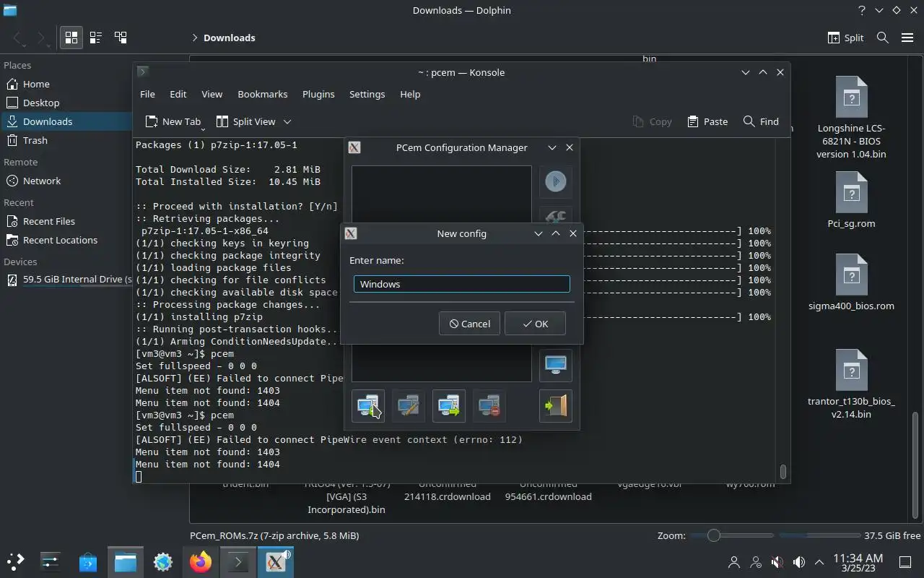Select Downloads in Places sidebar
This screenshot has width=924, height=578.
[x=66, y=121]
